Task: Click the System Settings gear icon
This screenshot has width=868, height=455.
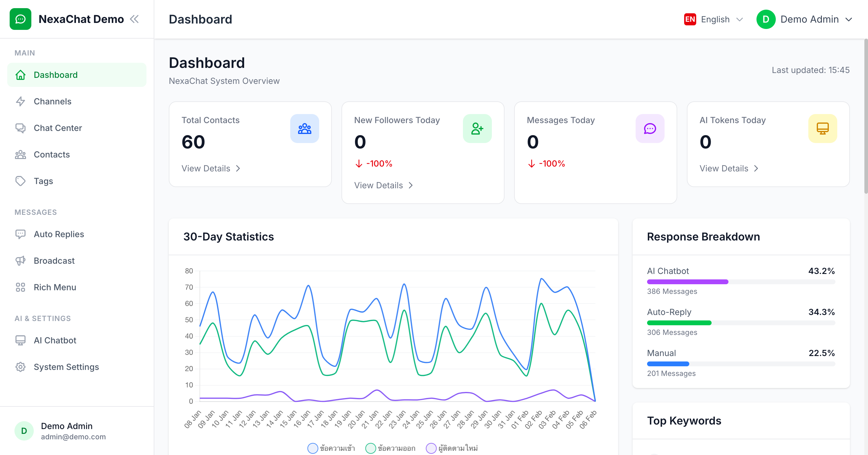Action: (x=20, y=367)
